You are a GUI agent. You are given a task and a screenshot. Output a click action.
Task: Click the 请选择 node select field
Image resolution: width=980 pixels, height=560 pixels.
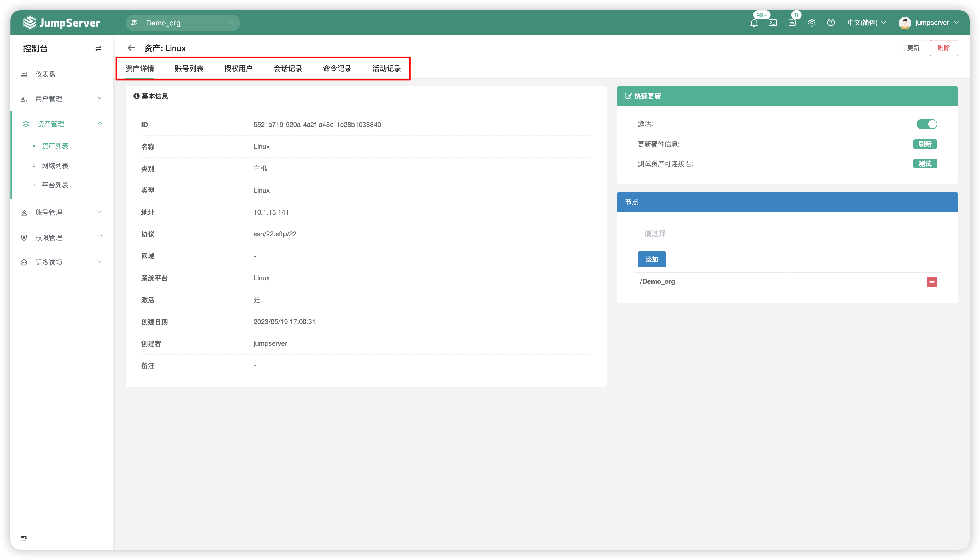787,233
